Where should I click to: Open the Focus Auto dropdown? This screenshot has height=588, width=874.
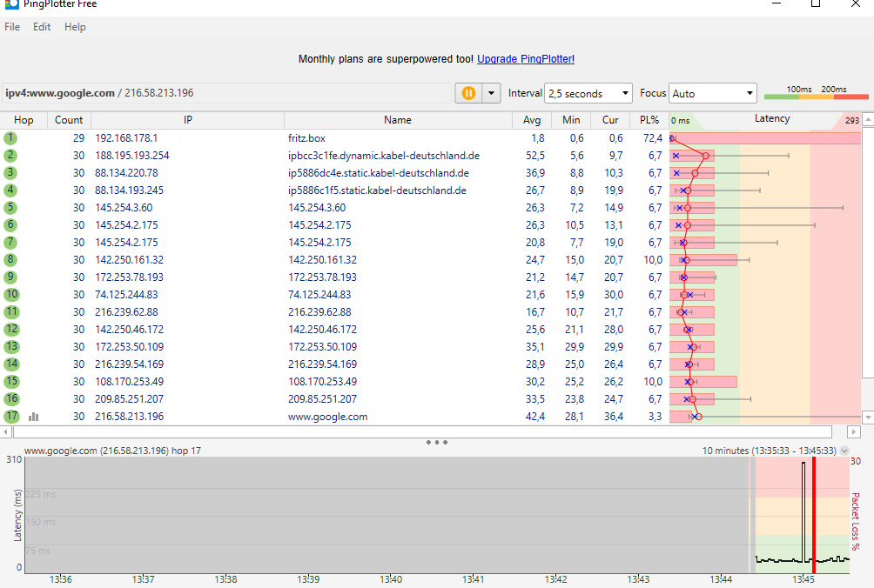click(x=713, y=94)
